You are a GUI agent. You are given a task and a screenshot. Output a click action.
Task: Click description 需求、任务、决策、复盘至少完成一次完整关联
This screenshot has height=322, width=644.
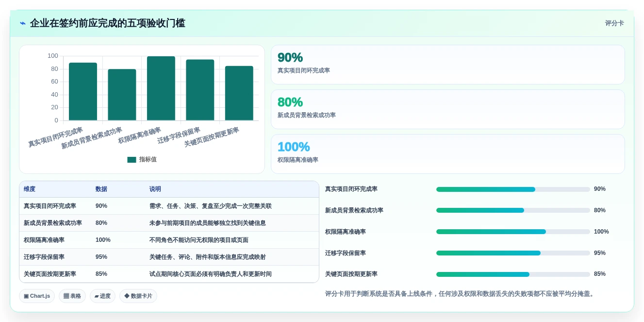pos(211,206)
